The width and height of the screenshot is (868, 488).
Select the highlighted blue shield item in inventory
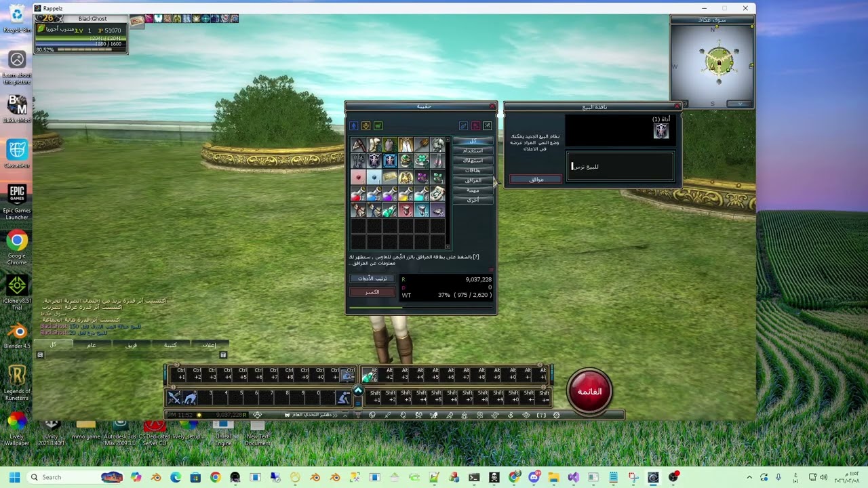click(389, 161)
